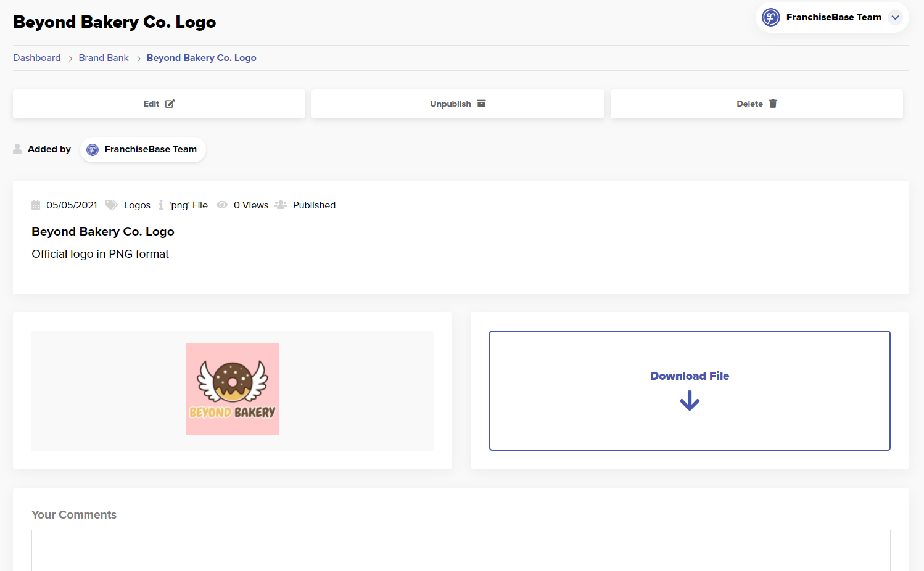924x571 pixels.
Task: Click the tag icon next to Logos
Action: click(x=111, y=204)
